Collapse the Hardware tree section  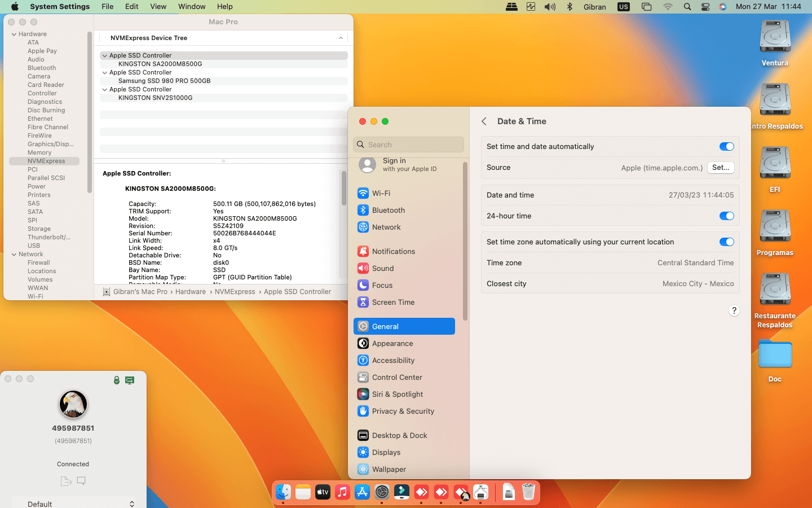click(x=14, y=34)
